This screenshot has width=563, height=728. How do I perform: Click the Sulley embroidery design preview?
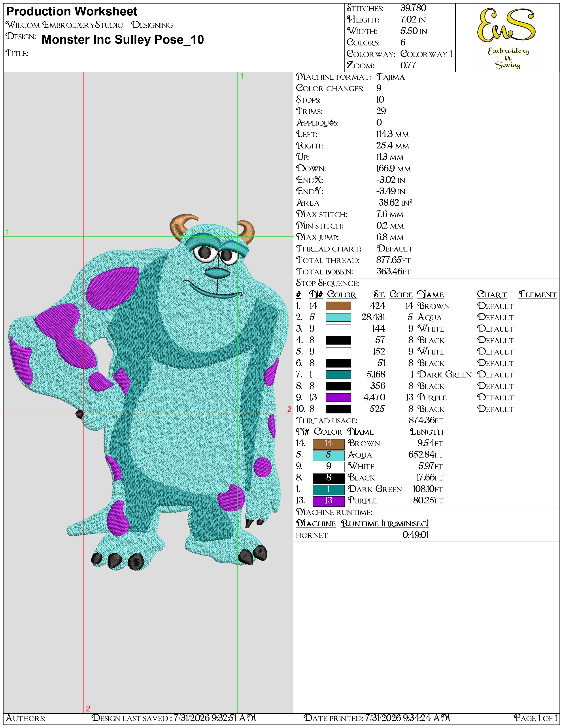pyautogui.click(x=148, y=392)
